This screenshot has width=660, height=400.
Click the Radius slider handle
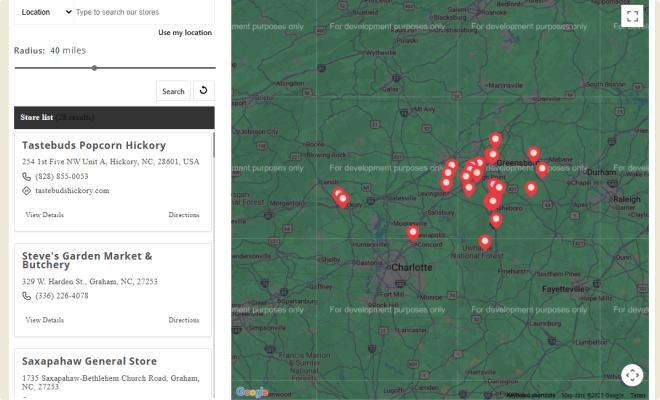click(x=94, y=68)
